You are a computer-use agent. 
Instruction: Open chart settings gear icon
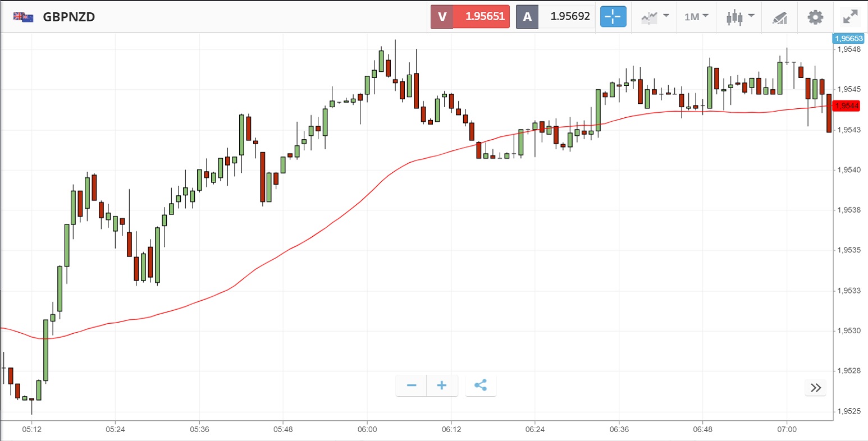point(815,17)
